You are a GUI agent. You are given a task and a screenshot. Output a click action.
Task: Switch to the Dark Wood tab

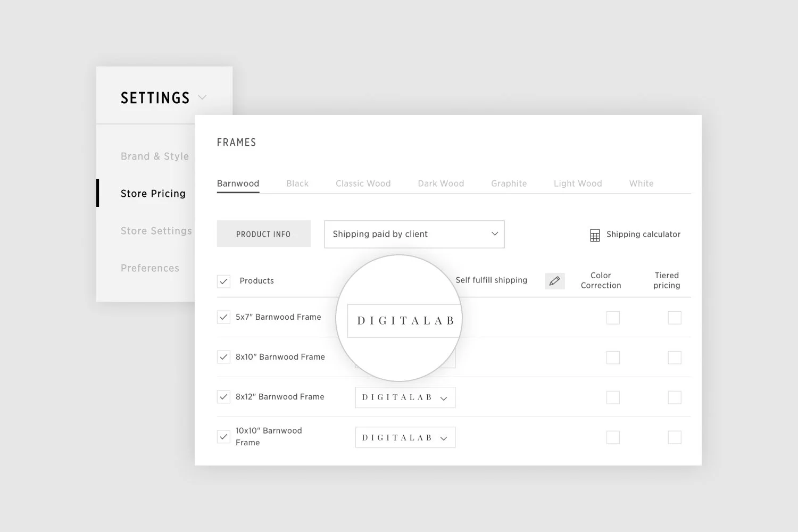441,184
